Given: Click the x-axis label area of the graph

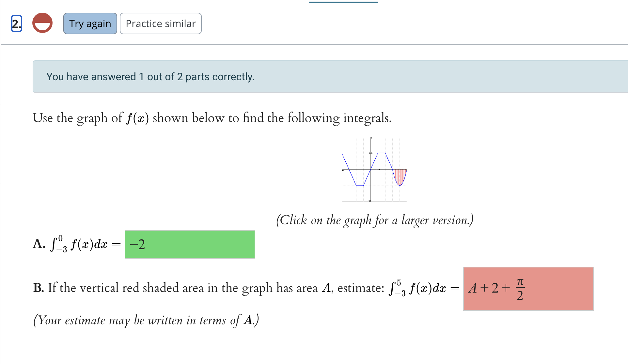Looking at the screenshot, I should click(378, 170).
